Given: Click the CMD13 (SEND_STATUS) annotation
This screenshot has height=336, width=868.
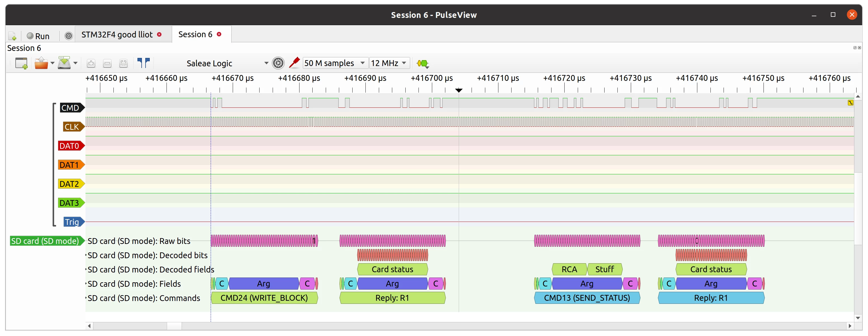Looking at the screenshot, I should [587, 298].
